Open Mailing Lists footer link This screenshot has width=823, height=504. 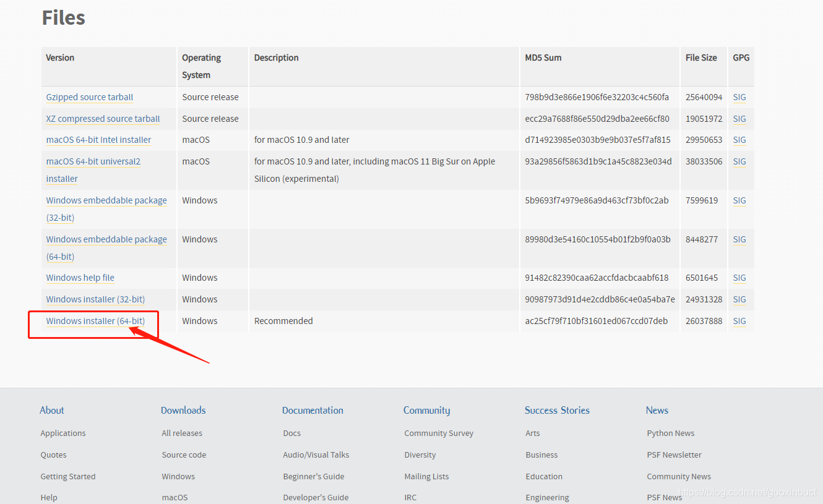coord(426,476)
